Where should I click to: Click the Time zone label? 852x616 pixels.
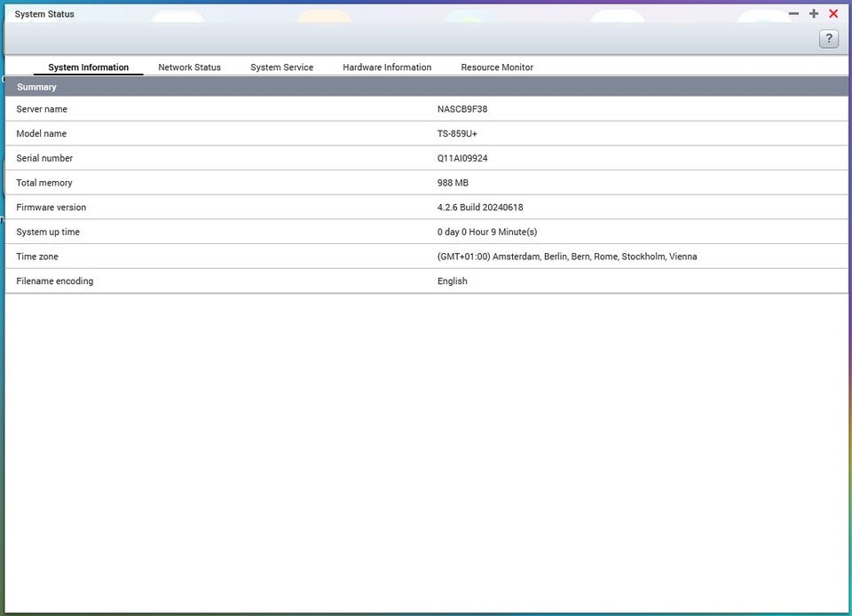tap(37, 257)
